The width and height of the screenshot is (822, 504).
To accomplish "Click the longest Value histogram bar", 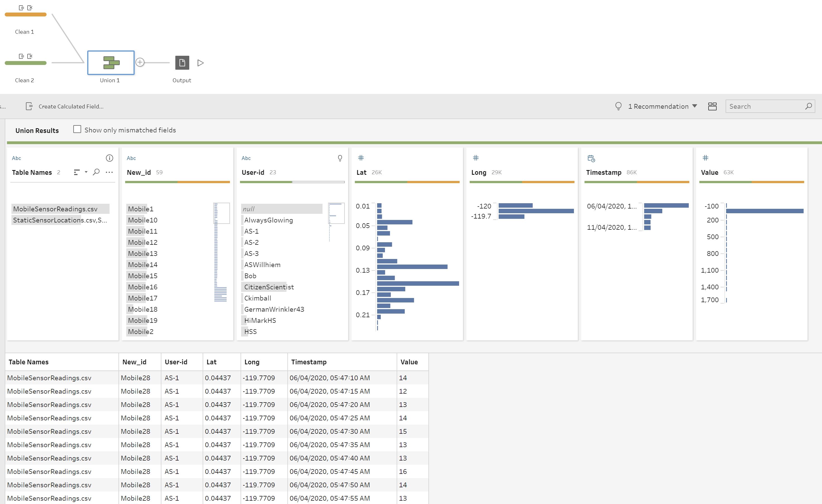I will [765, 211].
